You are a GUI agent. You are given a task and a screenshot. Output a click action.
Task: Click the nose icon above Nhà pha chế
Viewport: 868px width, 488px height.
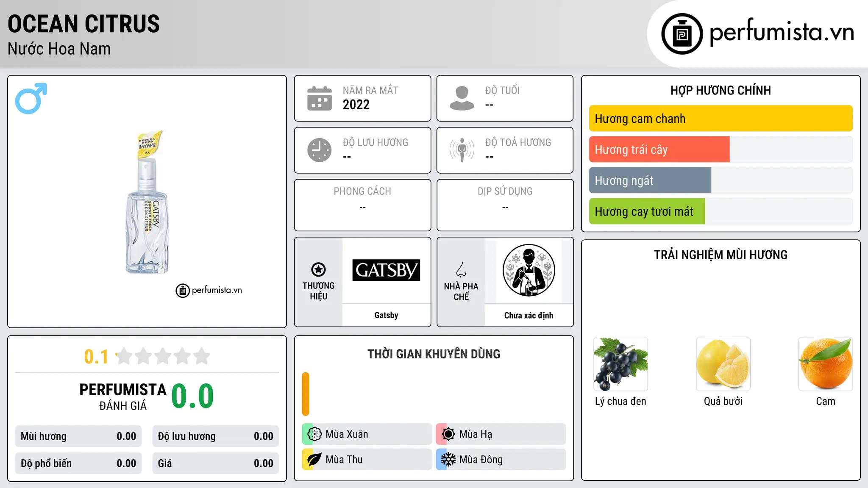click(x=461, y=269)
